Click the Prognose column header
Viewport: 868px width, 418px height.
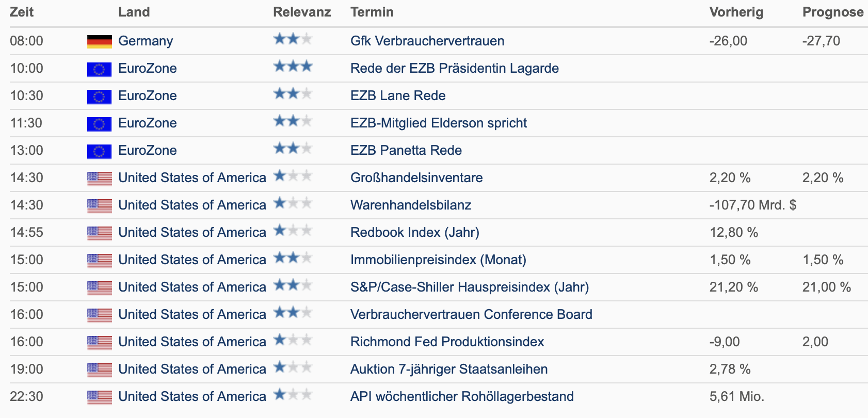833,12
